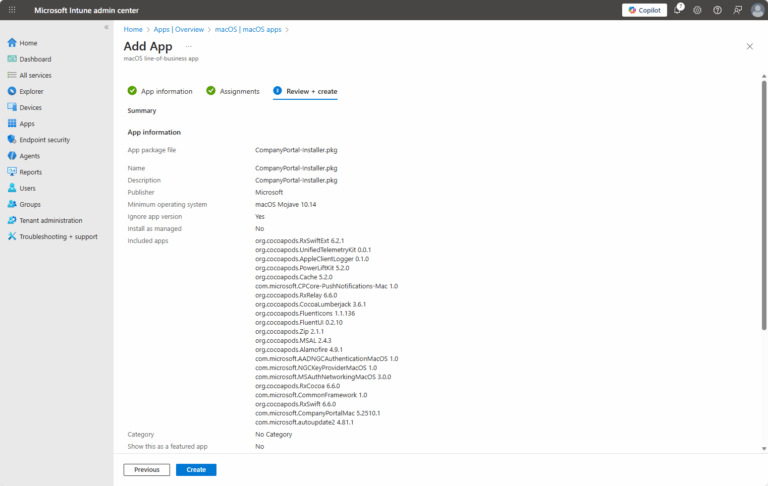Open Dashboard from sidebar icon
This screenshot has height=486, width=768.
coord(12,59)
